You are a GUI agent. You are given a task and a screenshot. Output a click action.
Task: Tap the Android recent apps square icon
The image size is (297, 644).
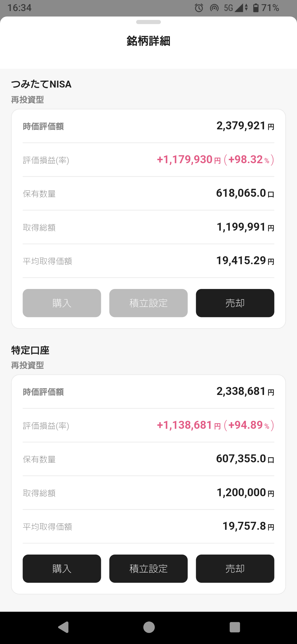tap(235, 627)
